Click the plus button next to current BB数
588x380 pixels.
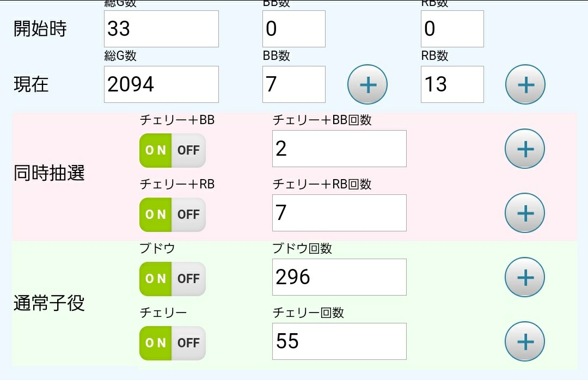(x=367, y=84)
